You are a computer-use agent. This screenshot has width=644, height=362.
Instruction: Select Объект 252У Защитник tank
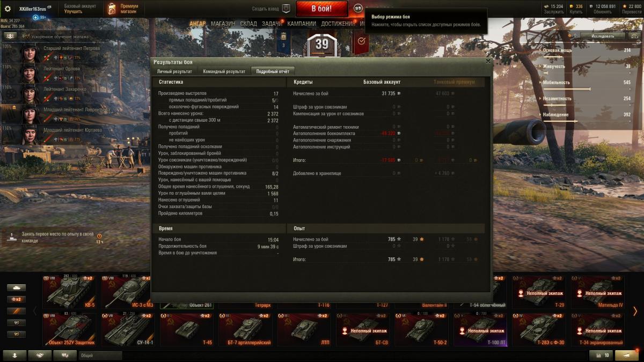click(x=69, y=329)
